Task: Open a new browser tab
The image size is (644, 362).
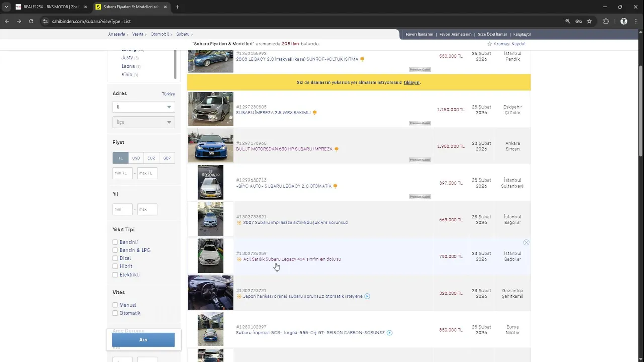Action: [177, 7]
